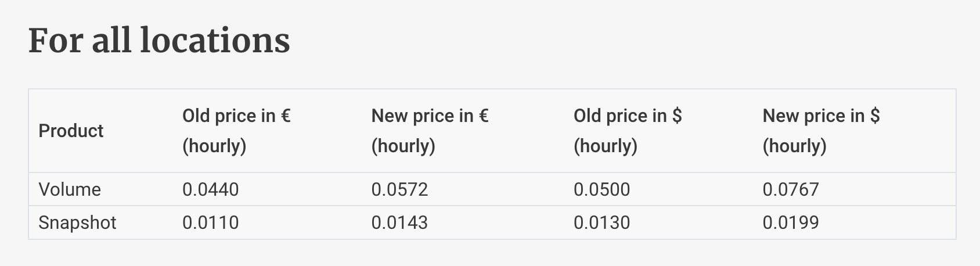Click the Volume product cell
The height and width of the screenshot is (266, 980).
pyautogui.click(x=70, y=189)
